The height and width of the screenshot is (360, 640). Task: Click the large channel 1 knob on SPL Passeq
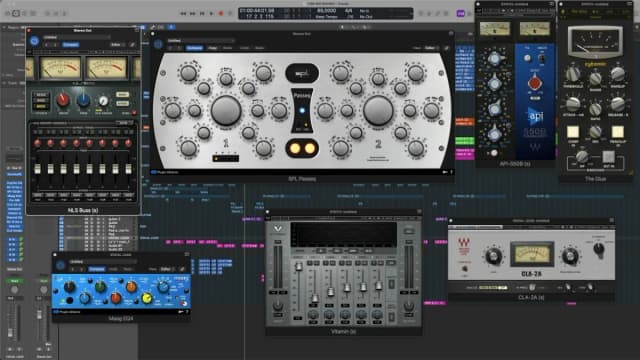226,111
